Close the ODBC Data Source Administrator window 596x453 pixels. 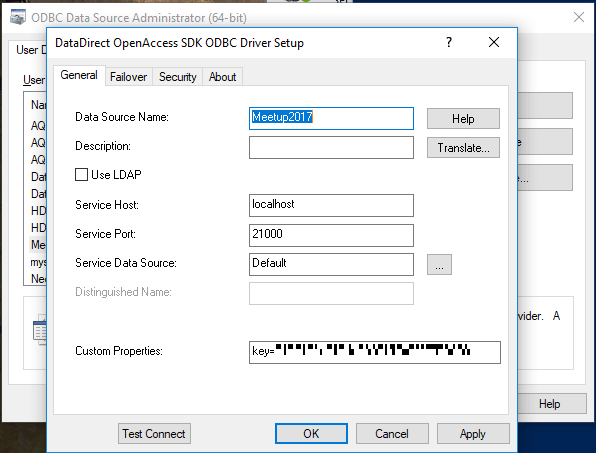579,17
